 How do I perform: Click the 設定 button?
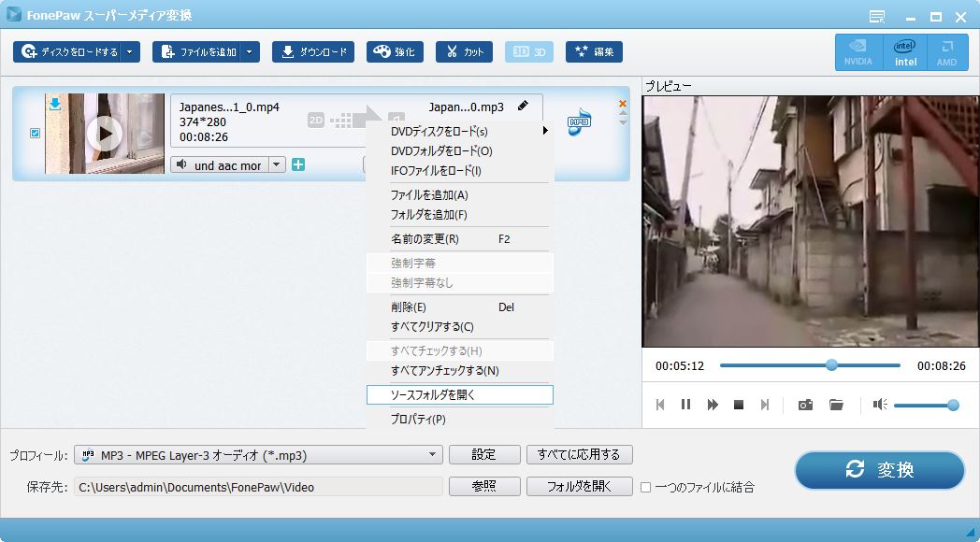point(484,454)
